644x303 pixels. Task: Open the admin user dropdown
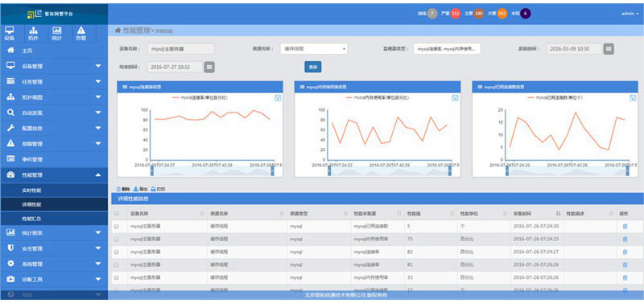(x=630, y=14)
